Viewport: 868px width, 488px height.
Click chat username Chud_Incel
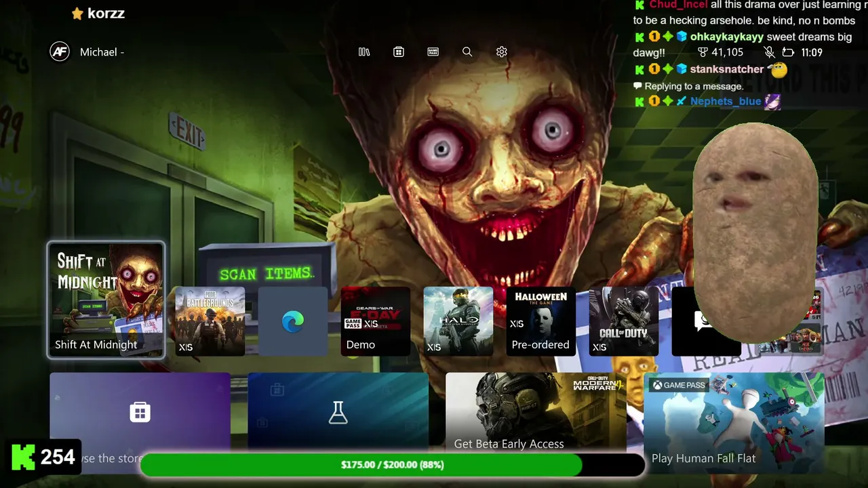(x=678, y=5)
